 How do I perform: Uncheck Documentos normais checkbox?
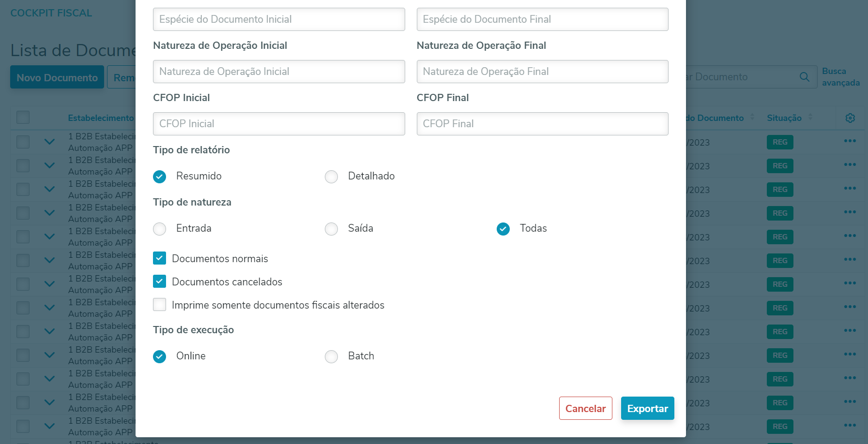point(160,258)
